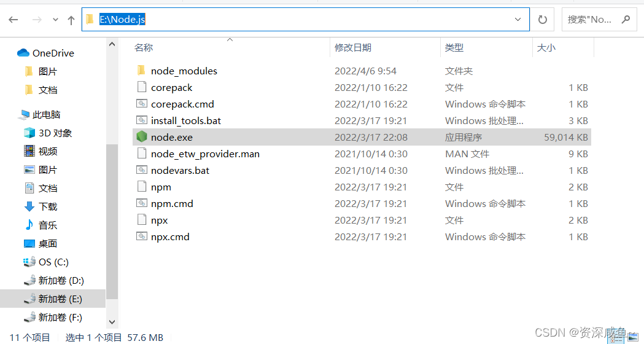Screen dimensions: 644x344
Task: Click the navigation pane scrollbar thumb
Action: (x=112, y=222)
